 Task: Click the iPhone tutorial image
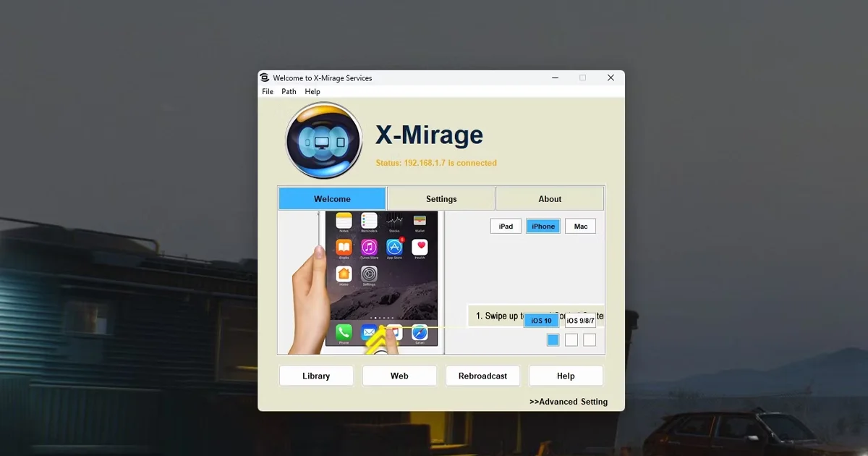coord(362,283)
